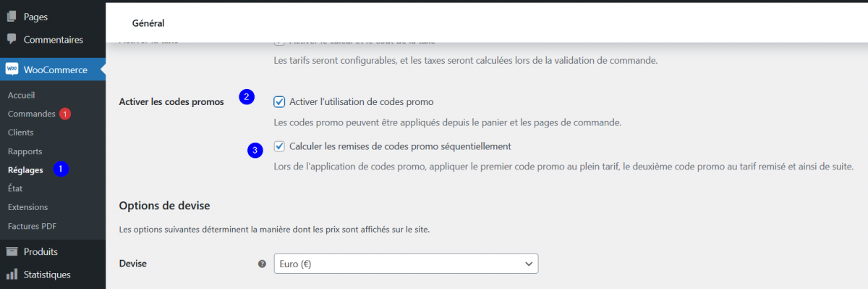This screenshot has height=289, width=868.
Task: Click the blue step 2 marker
Action: point(247,96)
